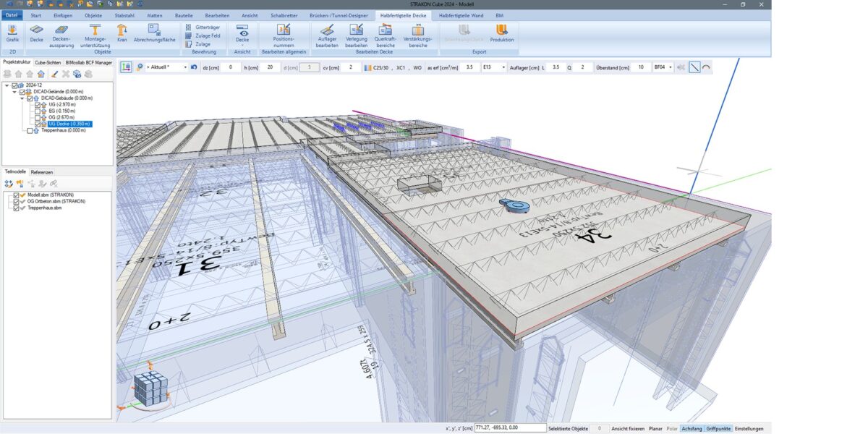Enable the Treppenhaus (0.000 m) checkbox
The height and width of the screenshot is (434, 868).
(30, 131)
